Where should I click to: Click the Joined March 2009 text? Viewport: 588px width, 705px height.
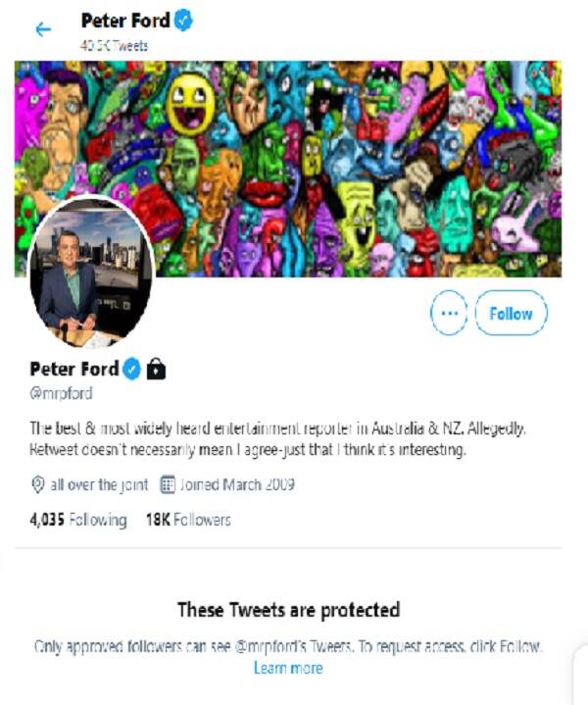coord(237,484)
